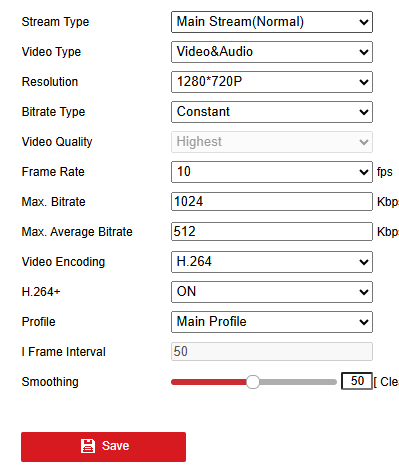Open the Video Encoding H.264 dropdown
Viewport: 399px width, 469px height.
[x=272, y=262]
